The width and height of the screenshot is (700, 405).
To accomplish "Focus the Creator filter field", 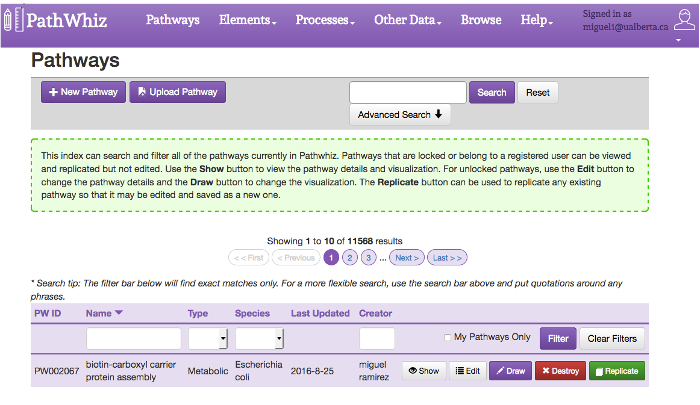I will click(x=377, y=338).
